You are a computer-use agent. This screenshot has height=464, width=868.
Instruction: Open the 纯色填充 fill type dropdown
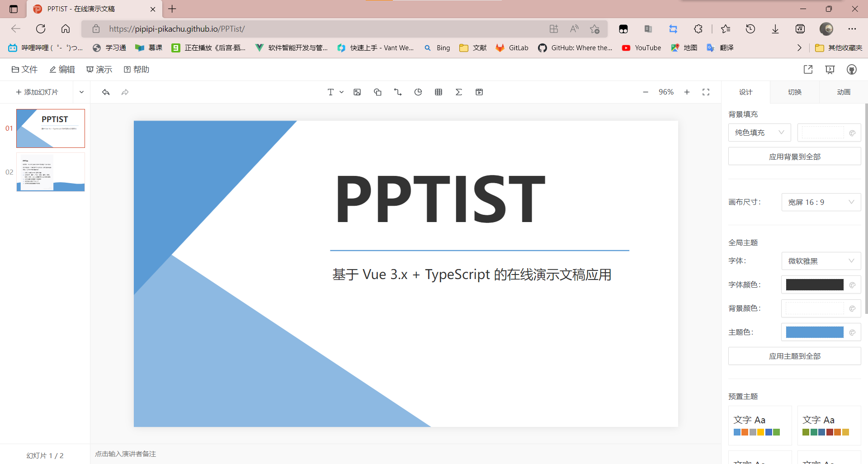click(759, 132)
